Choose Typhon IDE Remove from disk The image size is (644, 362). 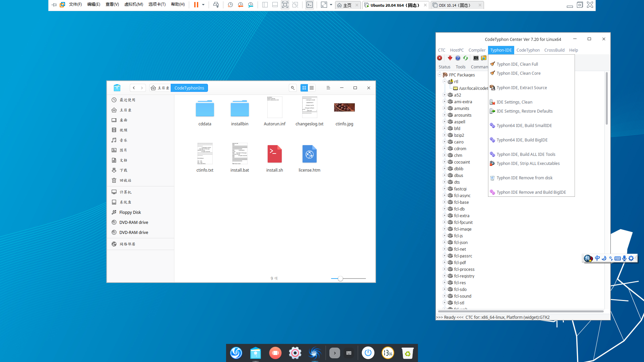click(531, 178)
